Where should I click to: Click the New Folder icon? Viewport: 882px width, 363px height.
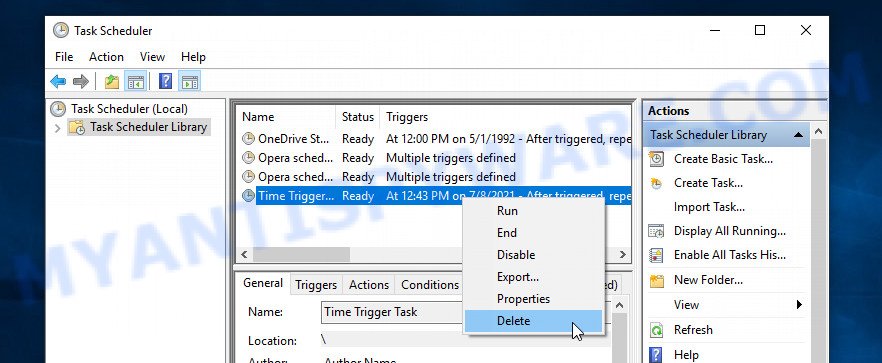656,280
